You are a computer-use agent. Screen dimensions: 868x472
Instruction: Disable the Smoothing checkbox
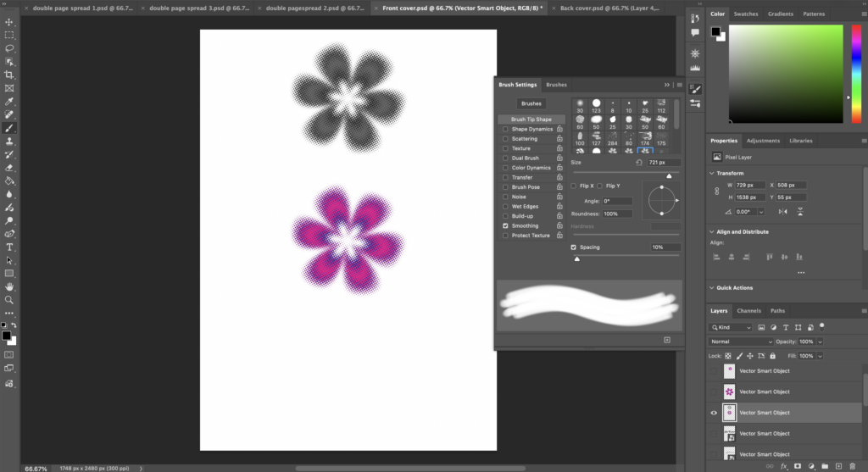coord(506,226)
